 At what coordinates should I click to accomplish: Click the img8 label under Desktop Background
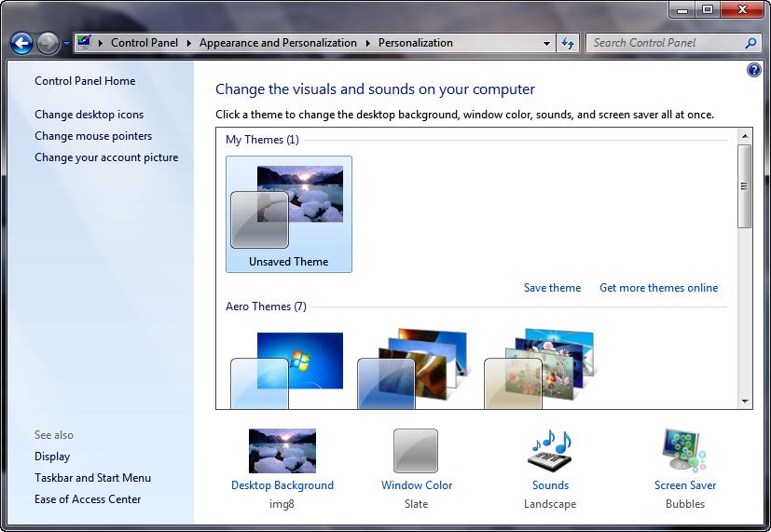coord(282,504)
